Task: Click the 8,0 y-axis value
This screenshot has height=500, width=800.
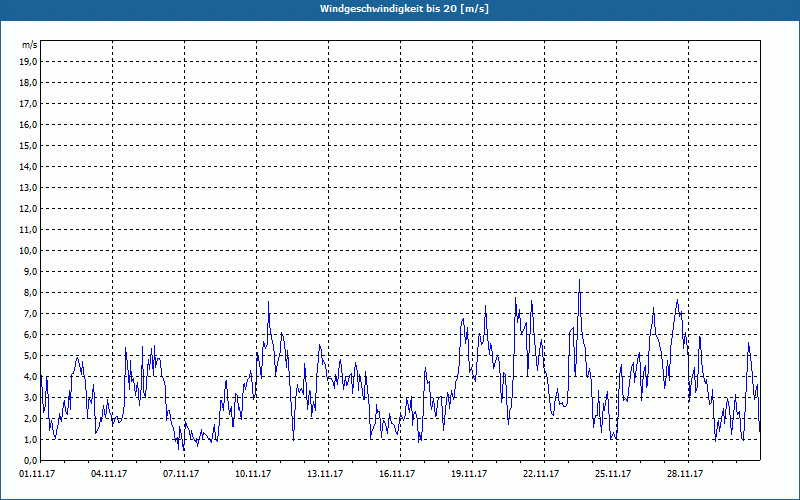Action: 30,292
